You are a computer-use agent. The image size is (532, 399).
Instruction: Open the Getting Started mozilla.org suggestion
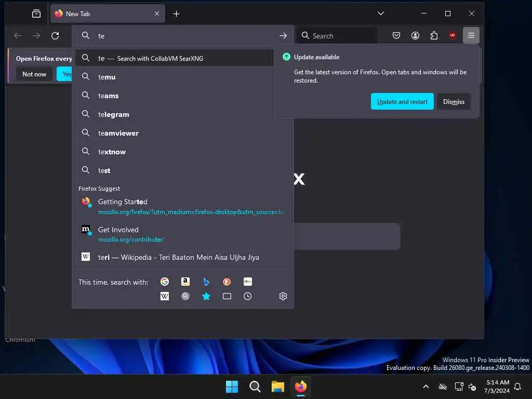(183, 206)
